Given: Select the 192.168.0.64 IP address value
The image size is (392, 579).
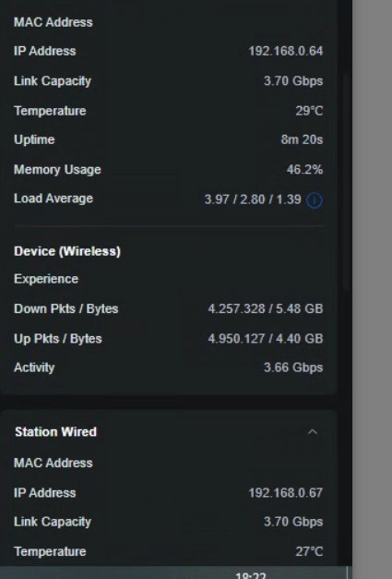Looking at the screenshot, I should 285,51.
